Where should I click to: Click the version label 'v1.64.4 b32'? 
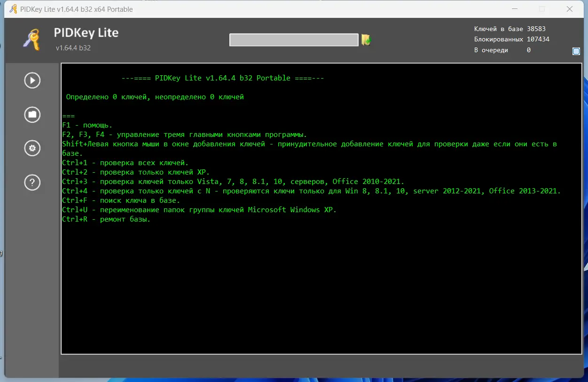coord(73,48)
